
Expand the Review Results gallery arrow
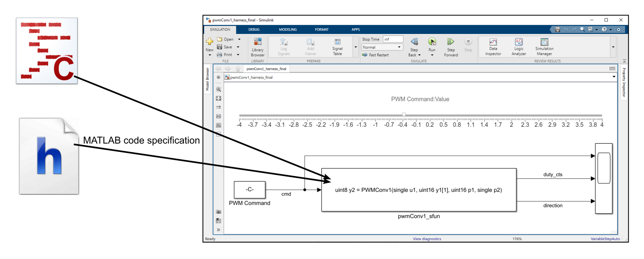[x=613, y=47]
